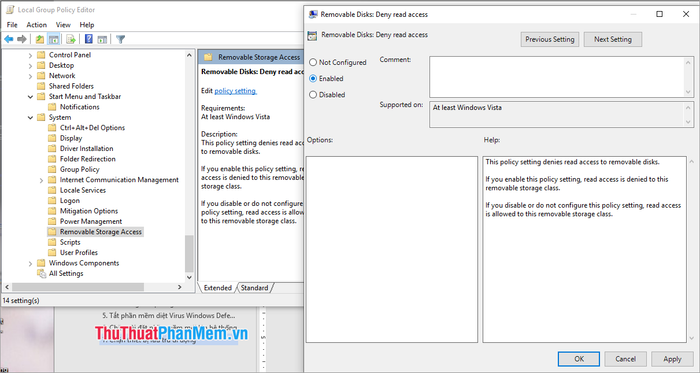Image resolution: width=700 pixels, height=373 pixels.
Task: Click the Network folder icon in tree
Action: (41, 75)
